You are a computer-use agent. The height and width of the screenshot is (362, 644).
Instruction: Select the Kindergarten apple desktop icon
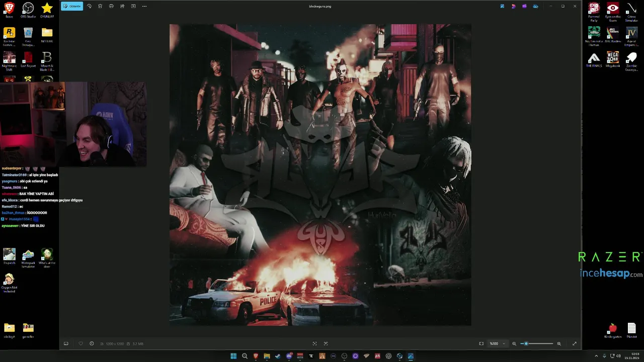pos(613,330)
